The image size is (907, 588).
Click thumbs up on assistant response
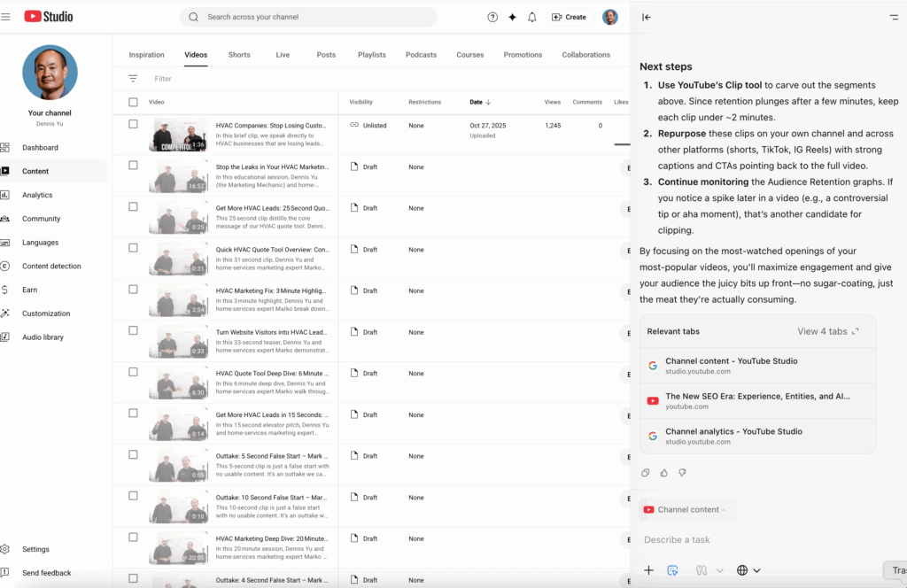point(663,473)
